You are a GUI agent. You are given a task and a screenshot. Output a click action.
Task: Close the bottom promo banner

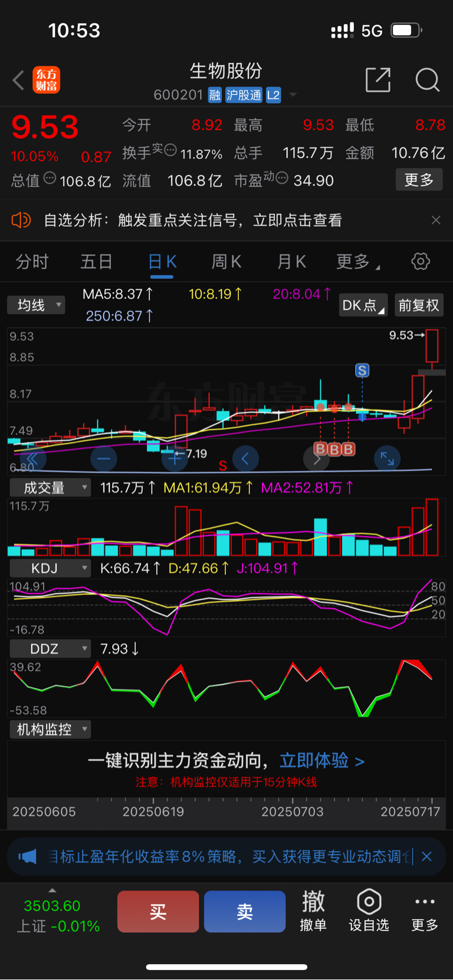[427, 856]
